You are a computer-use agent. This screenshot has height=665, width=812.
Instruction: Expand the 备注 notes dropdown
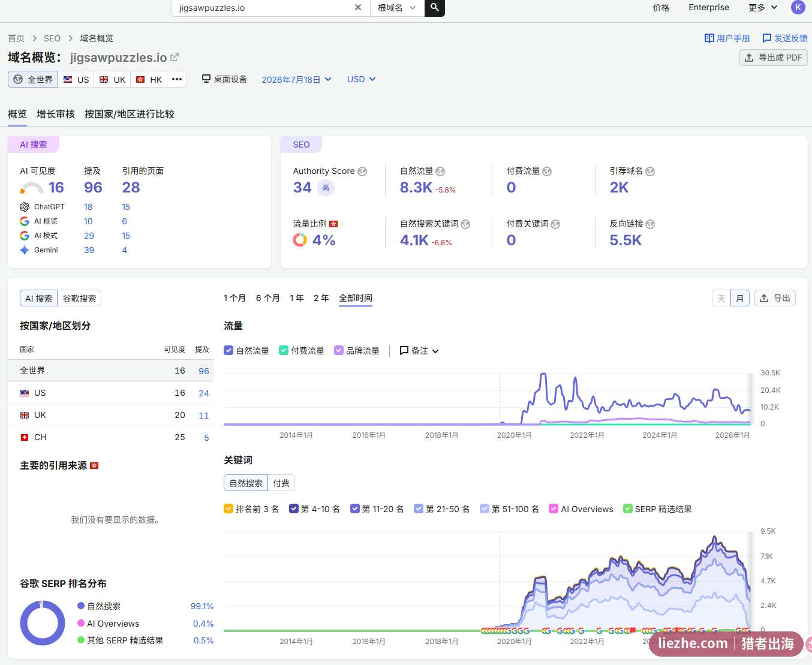pyautogui.click(x=419, y=351)
